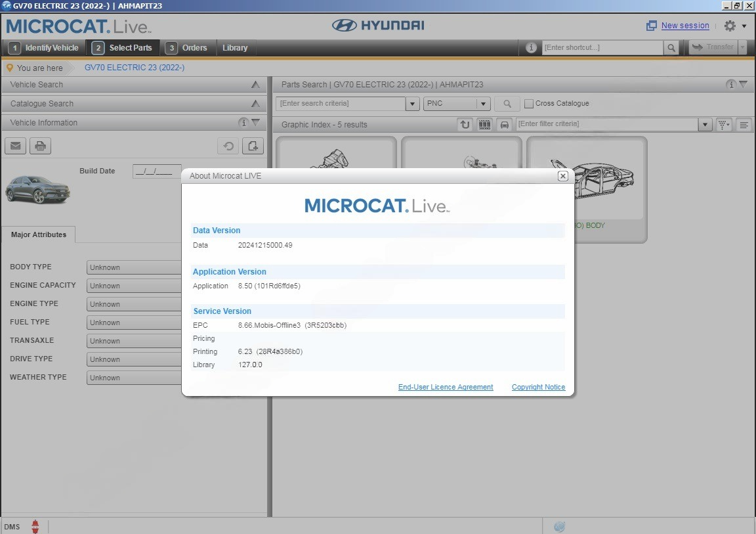Click the new session window icon

652,26
